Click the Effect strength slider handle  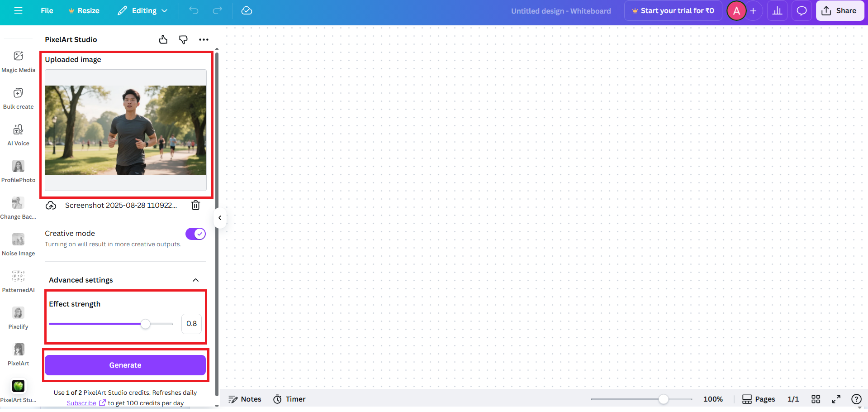click(145, 324)
